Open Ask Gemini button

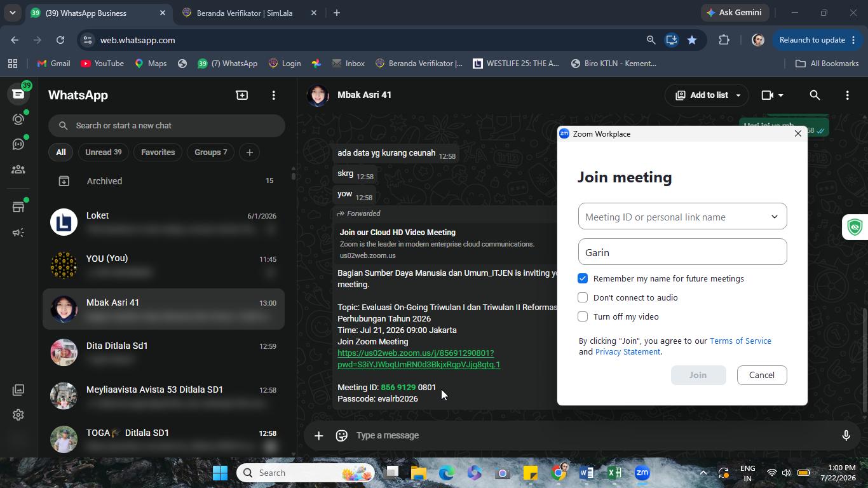coord(734,13)
